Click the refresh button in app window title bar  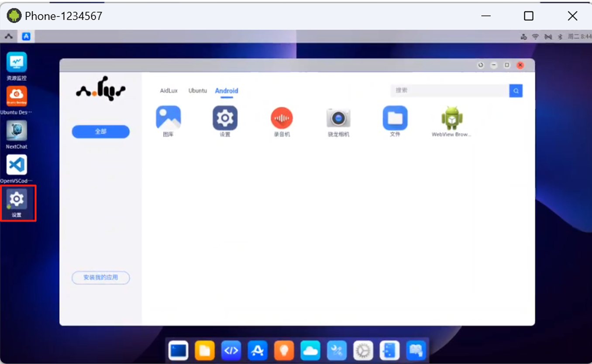[x=481, y=65]
